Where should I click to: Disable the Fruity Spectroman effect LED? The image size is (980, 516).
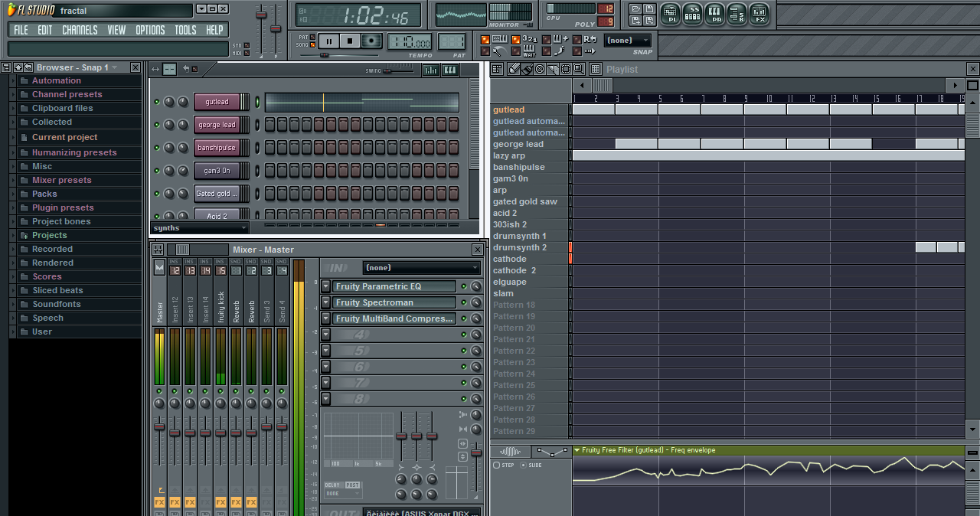pos(463,302)
